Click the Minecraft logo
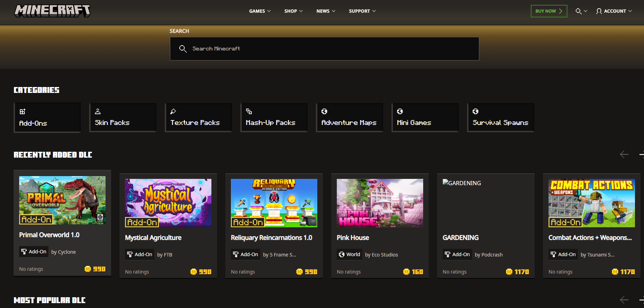The width and height of the screenshot is (644, 308). [x=52, y=11]
